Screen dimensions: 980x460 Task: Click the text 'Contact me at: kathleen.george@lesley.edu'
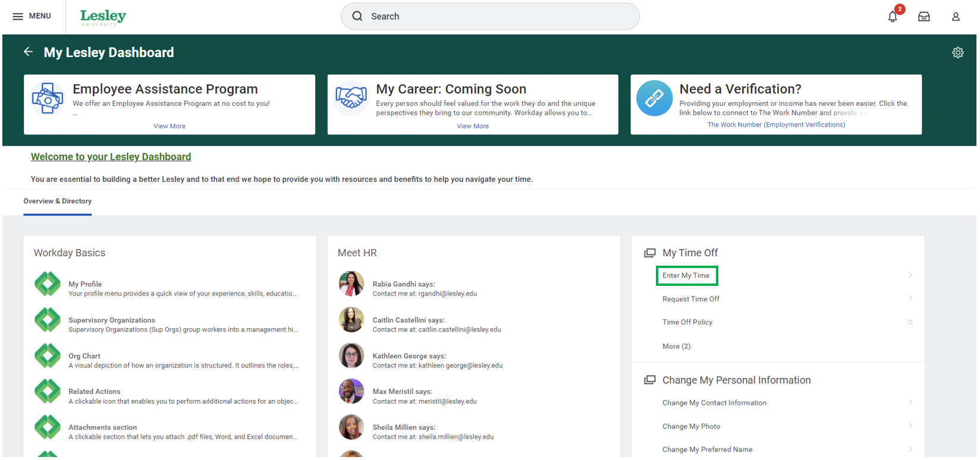pos(438,366)
